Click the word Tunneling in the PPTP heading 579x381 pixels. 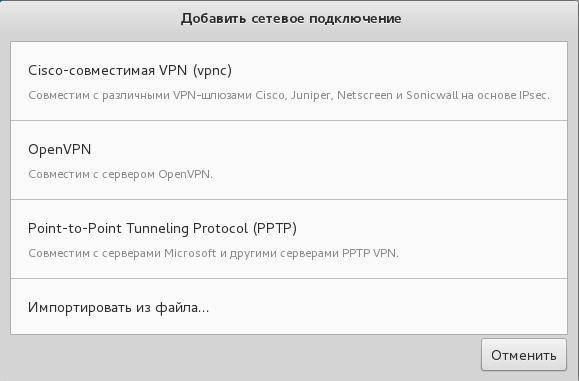(158, 228)
